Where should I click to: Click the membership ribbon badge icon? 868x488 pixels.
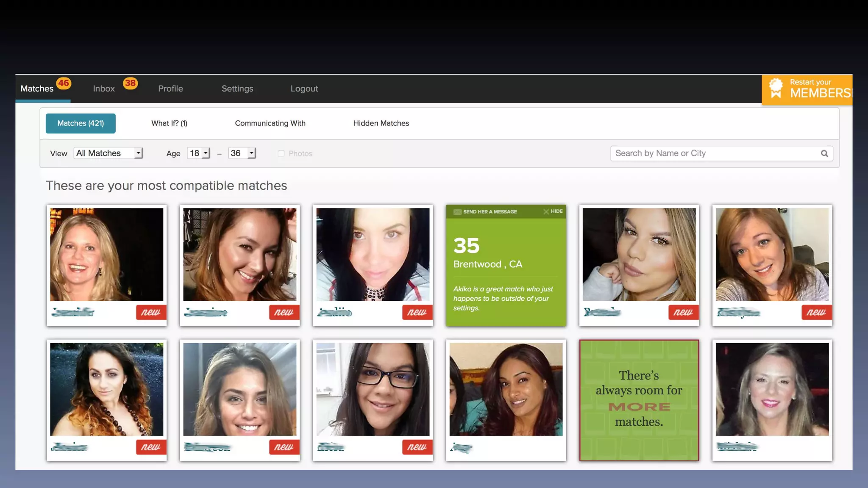point(776,88)
